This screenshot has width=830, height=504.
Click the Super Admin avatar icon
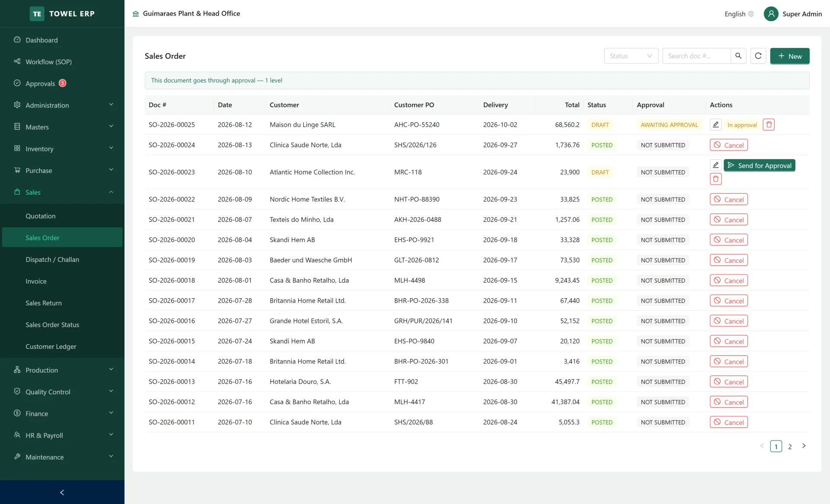pyautogui.click(x=771, y=14)
